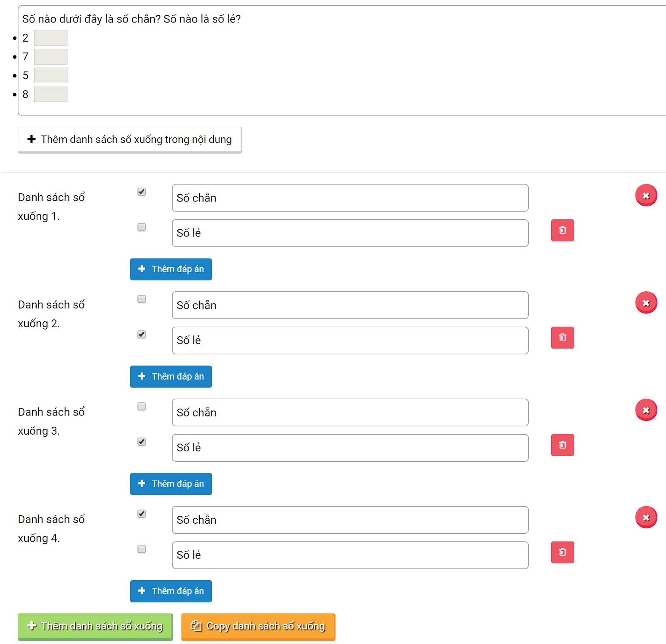
Task: Open the dropdown next to number 7
Action: (x=50, y=57)
